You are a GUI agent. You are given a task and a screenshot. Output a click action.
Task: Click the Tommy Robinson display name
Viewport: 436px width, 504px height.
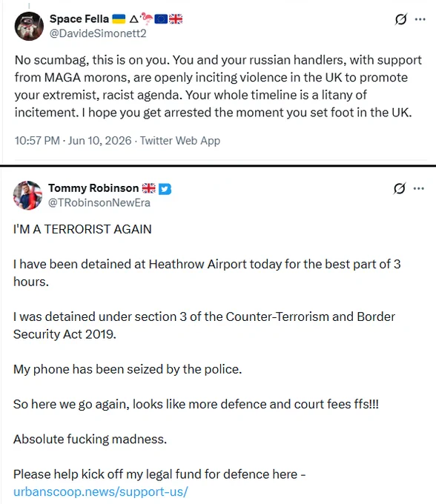[x=93, y=188]
